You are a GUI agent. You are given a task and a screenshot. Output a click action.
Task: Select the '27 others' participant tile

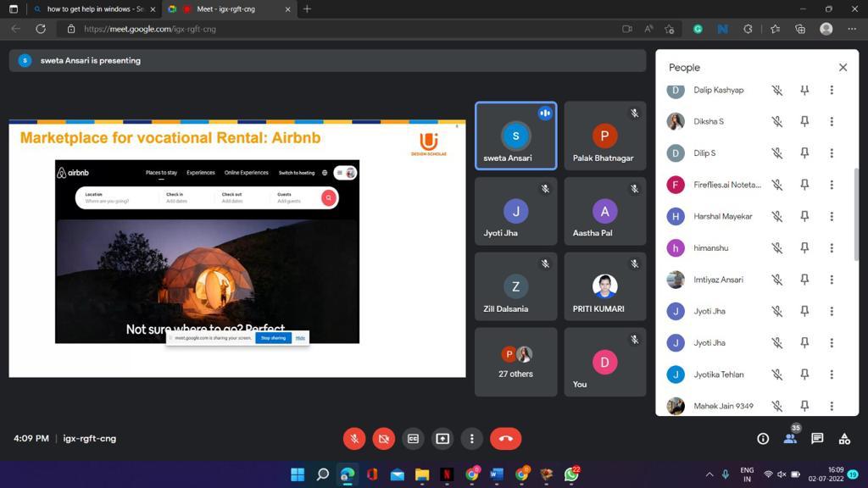515,362
